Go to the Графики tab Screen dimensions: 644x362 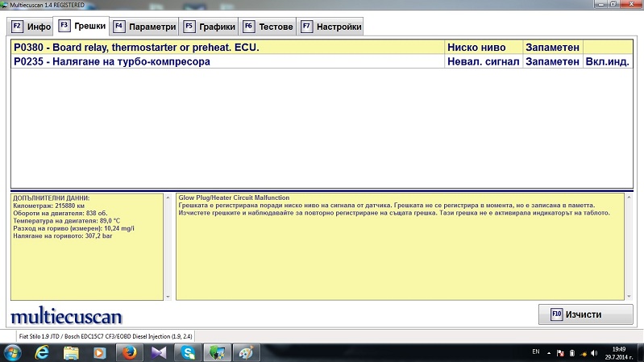coord(209,27)
